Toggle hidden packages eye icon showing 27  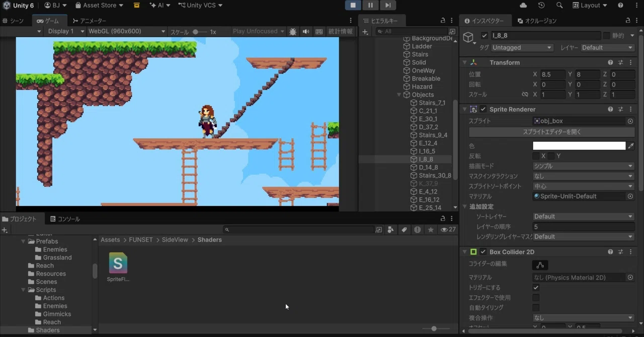[448, 230]
